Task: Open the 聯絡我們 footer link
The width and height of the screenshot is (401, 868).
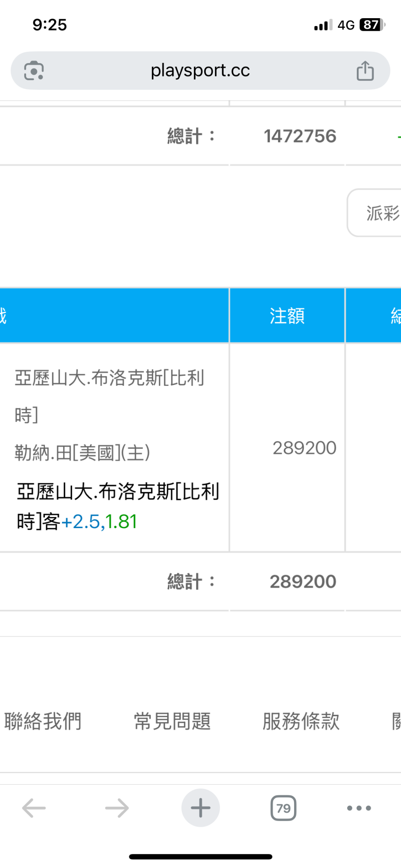Action: tap(43, 721)
